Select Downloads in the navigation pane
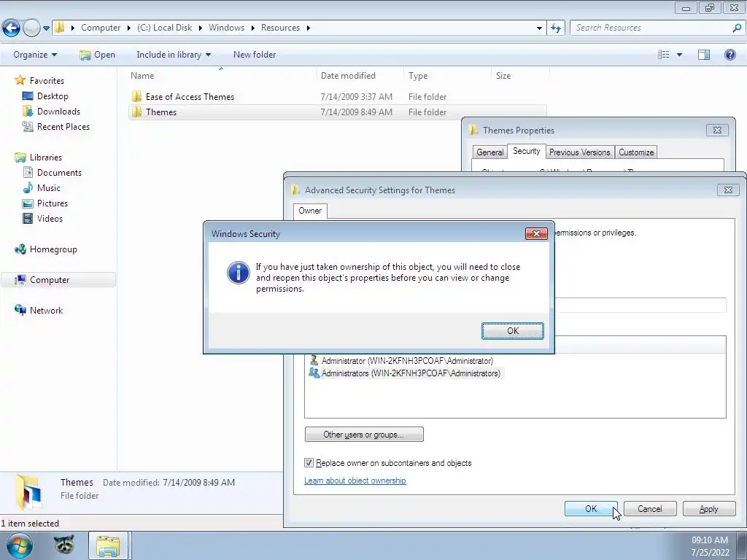The image size is (747, 560). [x=51, y=112]
